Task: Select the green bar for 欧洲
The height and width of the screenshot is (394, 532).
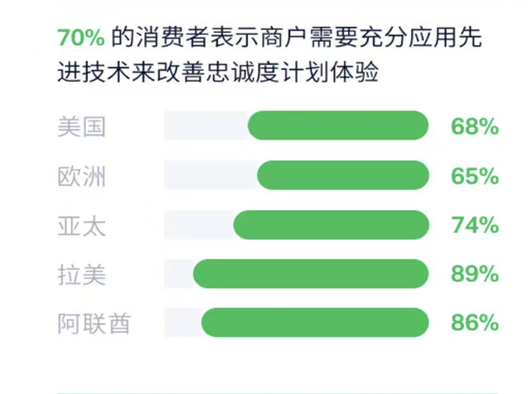Action: pos(343,176)
